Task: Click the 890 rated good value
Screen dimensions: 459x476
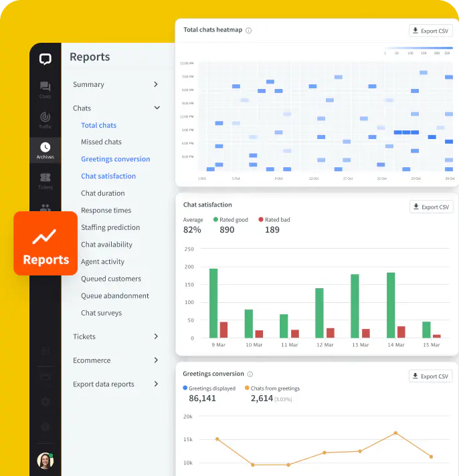Action: 227,230
